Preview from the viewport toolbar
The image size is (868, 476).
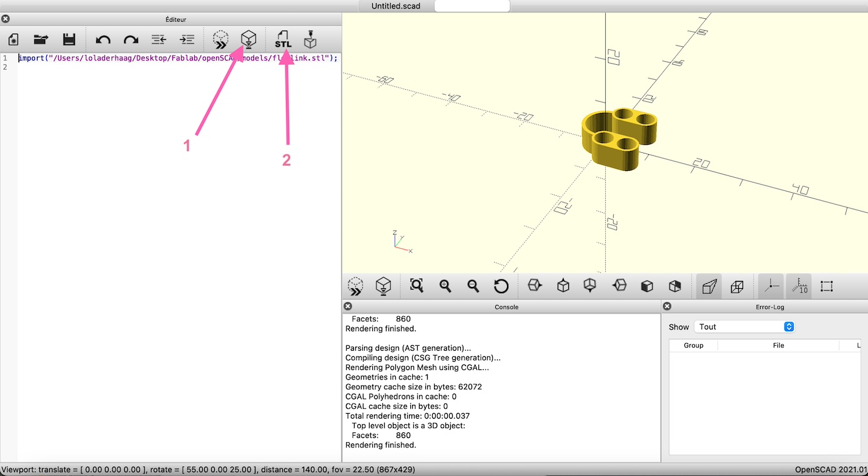pos(355,286)
